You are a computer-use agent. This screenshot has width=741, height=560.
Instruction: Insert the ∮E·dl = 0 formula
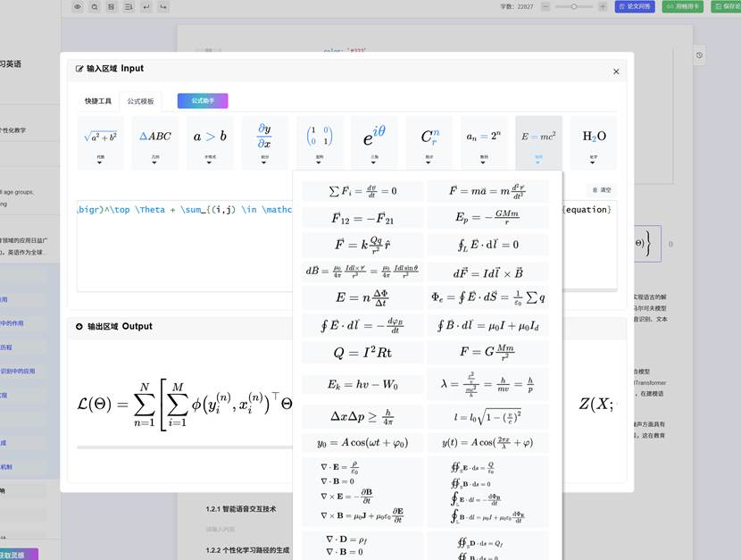point(487,245)
